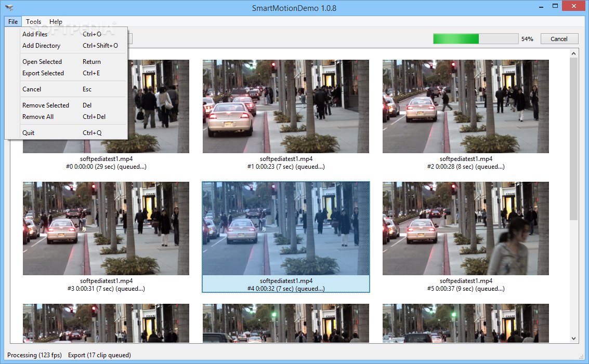
Task: Select bottom-row right clip thumbnail
Action: click(x=465, y=323)
